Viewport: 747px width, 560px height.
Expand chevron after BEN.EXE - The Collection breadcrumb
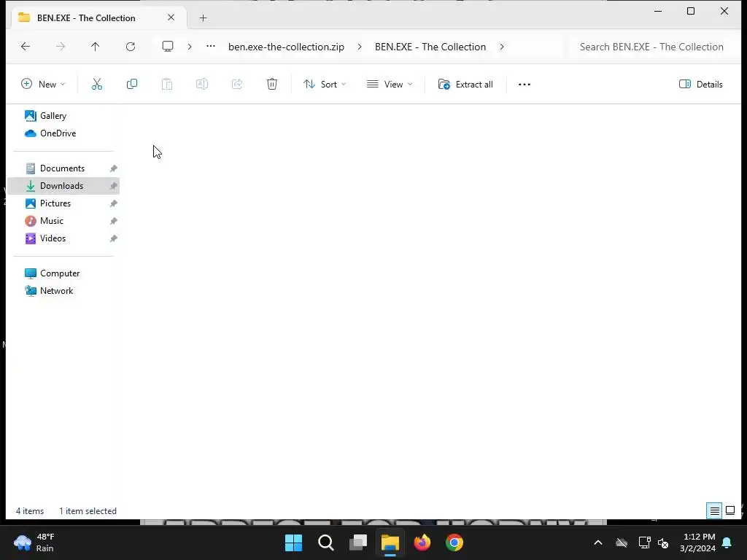(x=502, y=47)
